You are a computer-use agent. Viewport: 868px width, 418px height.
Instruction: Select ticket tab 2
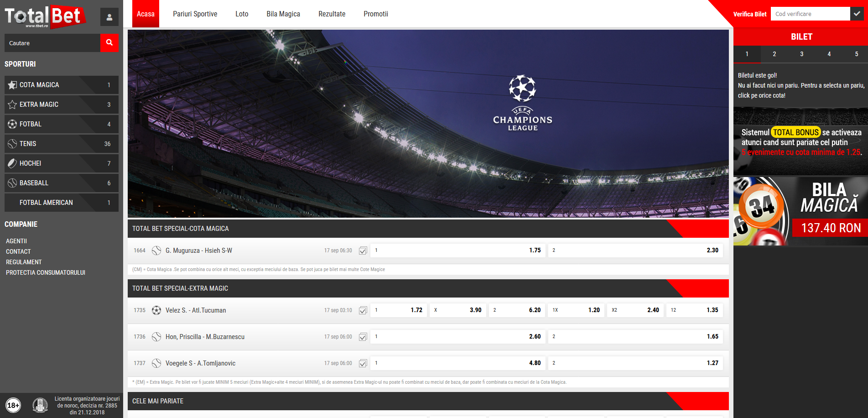pyautogui.click(x=774, y=54)
